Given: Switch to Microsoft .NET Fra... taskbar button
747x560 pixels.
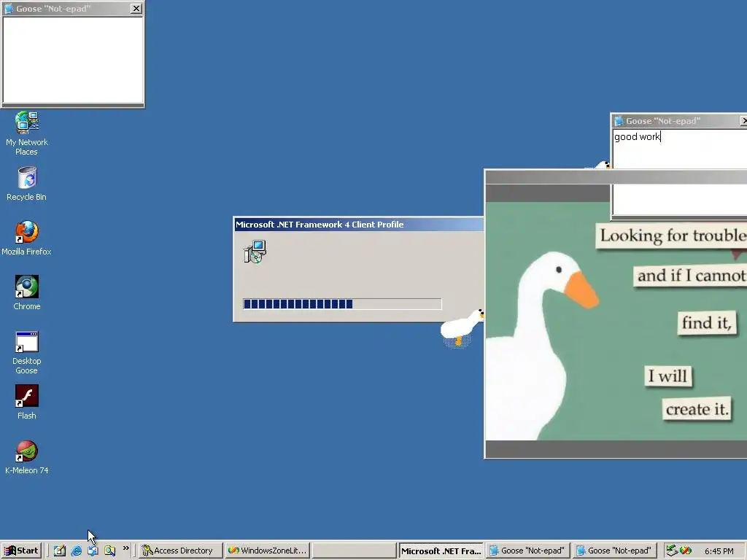Looking at the screenshot, I should click(441, 551).
